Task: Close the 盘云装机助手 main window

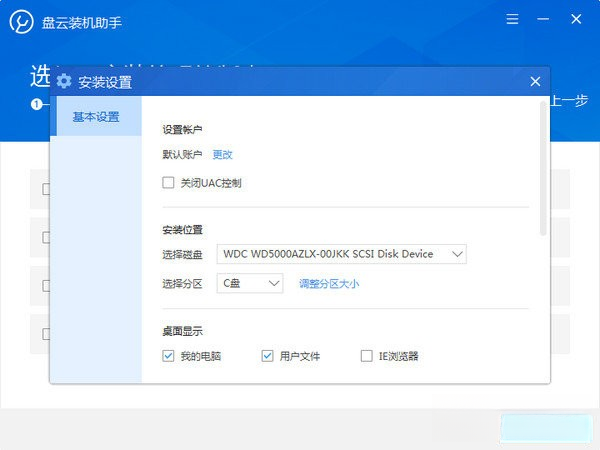Action: pos(576,19)
